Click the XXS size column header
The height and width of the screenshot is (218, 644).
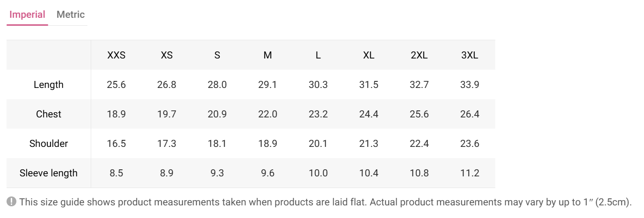tap(116, 55)
